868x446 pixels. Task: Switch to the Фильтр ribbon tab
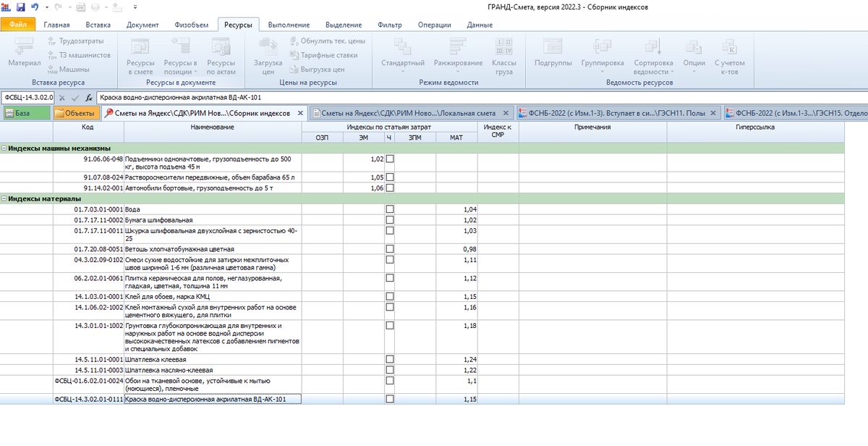coord(390,25)
